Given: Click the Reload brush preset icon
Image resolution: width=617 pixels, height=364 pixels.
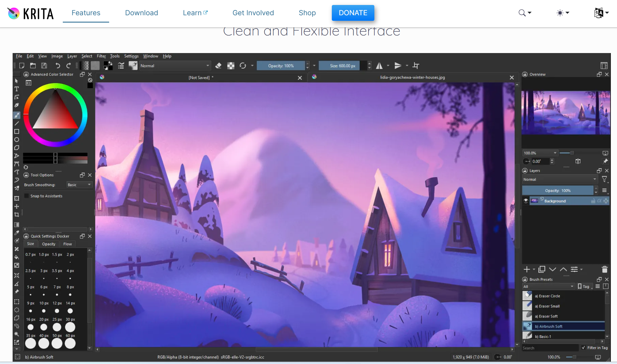Looking at the screenshot, I should (243, 66).
